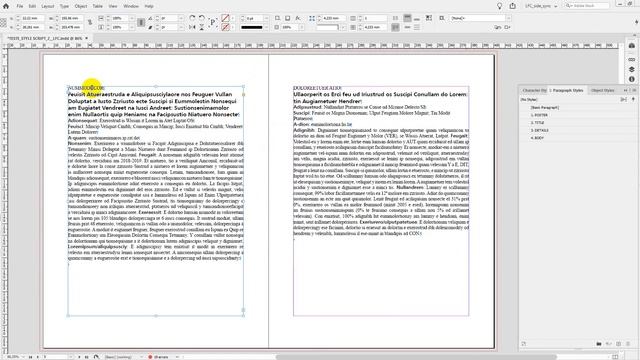Open the Scale Y percentage dropdown

click(x=131, y=27)
